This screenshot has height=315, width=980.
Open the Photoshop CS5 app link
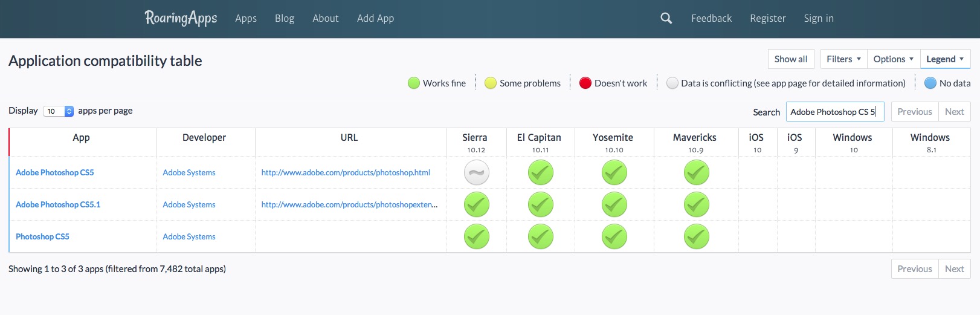tap(42, 236)
